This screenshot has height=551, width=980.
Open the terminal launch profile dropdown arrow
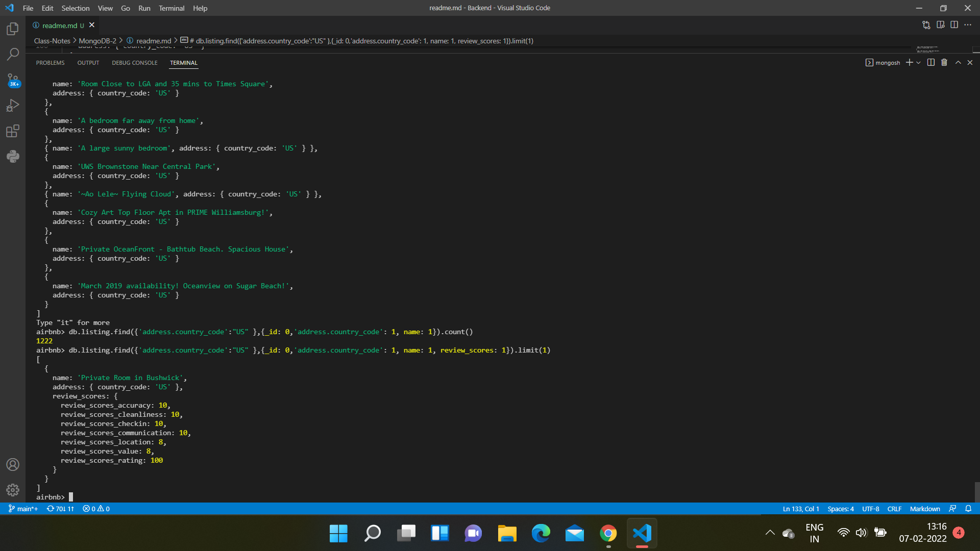919,62
